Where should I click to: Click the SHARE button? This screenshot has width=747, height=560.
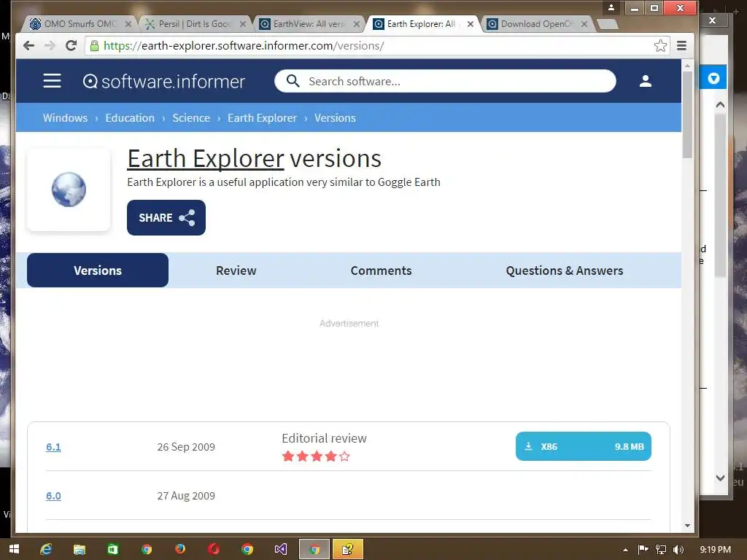166,217
